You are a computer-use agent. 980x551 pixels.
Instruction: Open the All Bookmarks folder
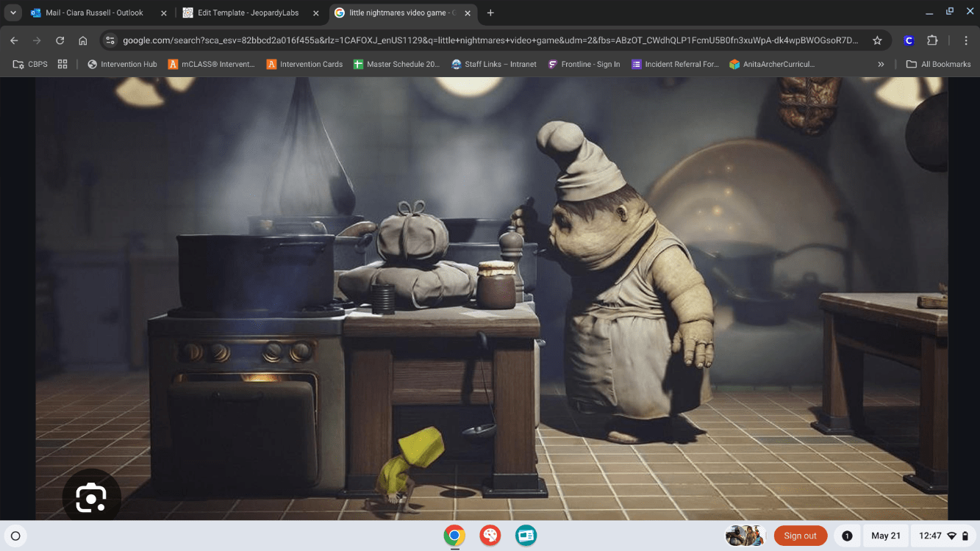pos(938,64)
